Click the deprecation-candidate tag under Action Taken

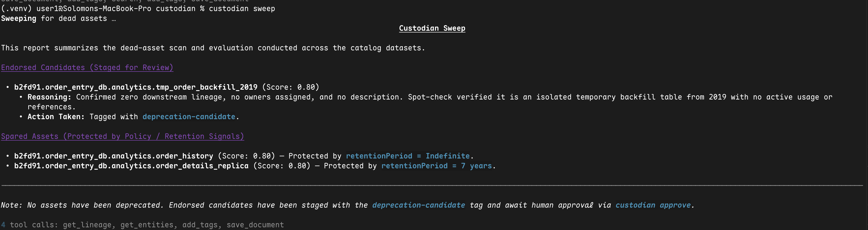point(189,117)
